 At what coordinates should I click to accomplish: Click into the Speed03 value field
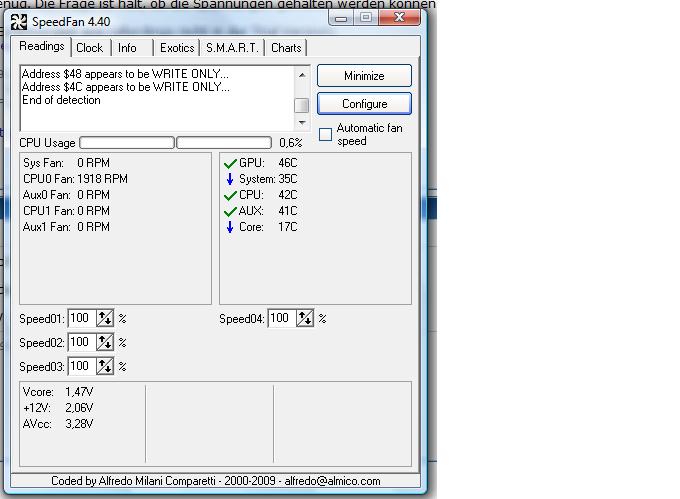point(82,366)
